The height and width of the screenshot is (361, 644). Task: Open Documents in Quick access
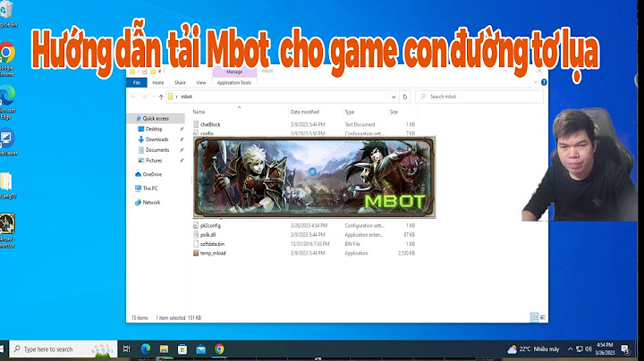[x=157, y=150]
